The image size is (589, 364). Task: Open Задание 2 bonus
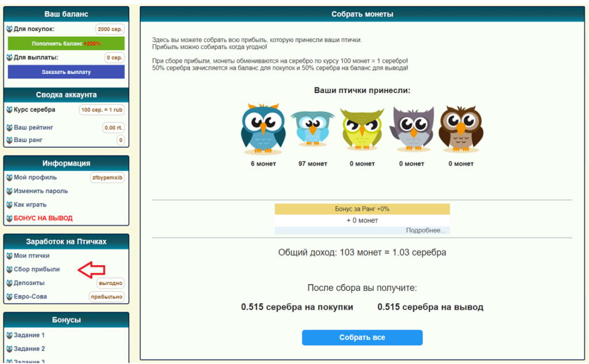pos(29,348)
